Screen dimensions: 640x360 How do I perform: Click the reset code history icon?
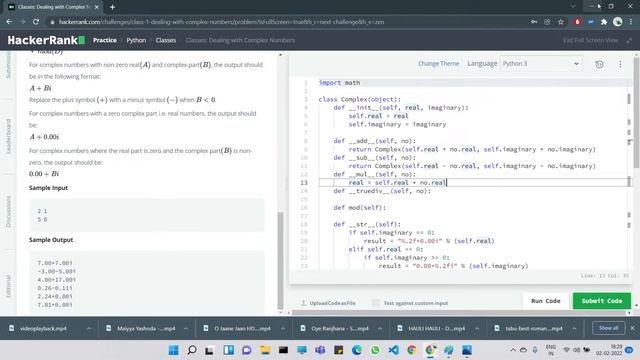pos(599,64)
